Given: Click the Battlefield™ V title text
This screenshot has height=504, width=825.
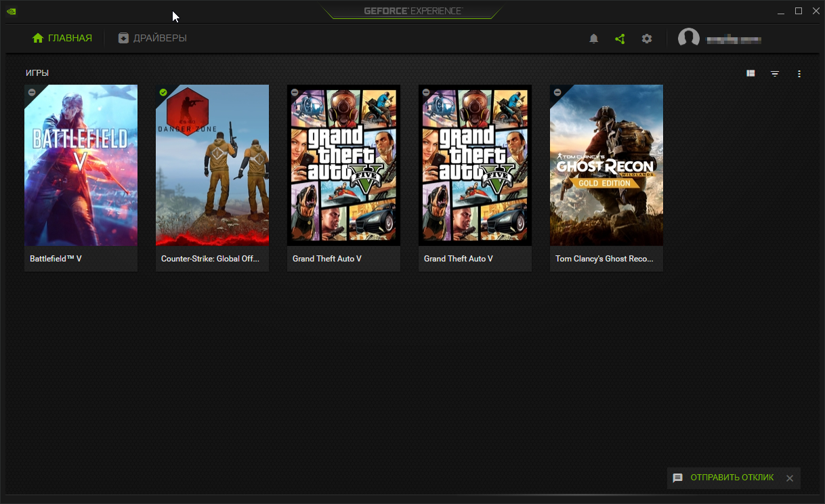Looking at the screenshot, I should [56, 259].
